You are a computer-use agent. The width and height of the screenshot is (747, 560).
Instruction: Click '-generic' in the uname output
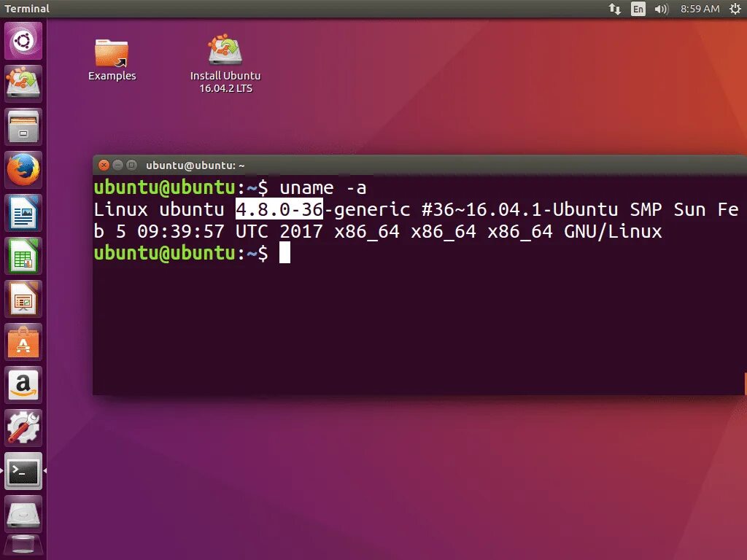367,209
